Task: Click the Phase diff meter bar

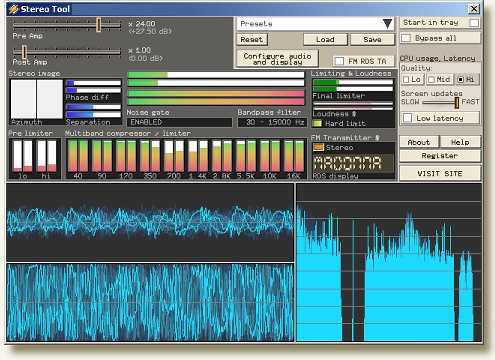Action: coord(93,86)
